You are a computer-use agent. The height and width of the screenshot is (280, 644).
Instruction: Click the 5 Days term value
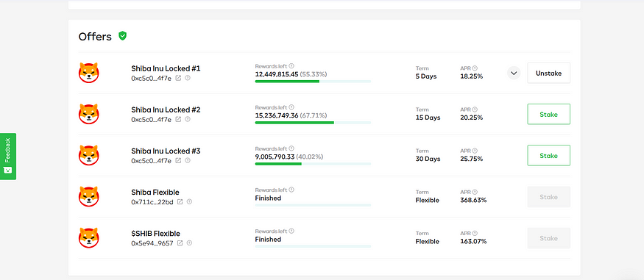pos(426,76)
